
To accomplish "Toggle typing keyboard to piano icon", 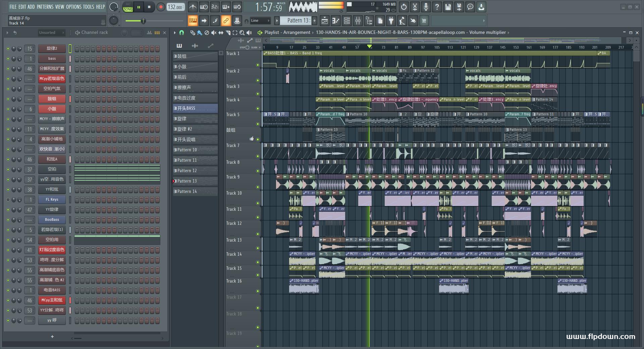I will 193,21.
